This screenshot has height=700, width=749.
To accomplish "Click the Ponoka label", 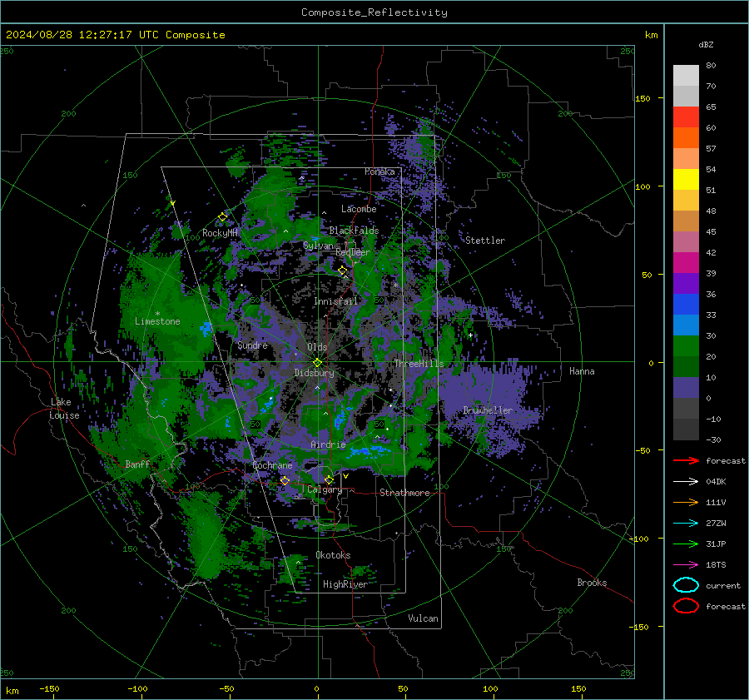I will tap(379, 171).
